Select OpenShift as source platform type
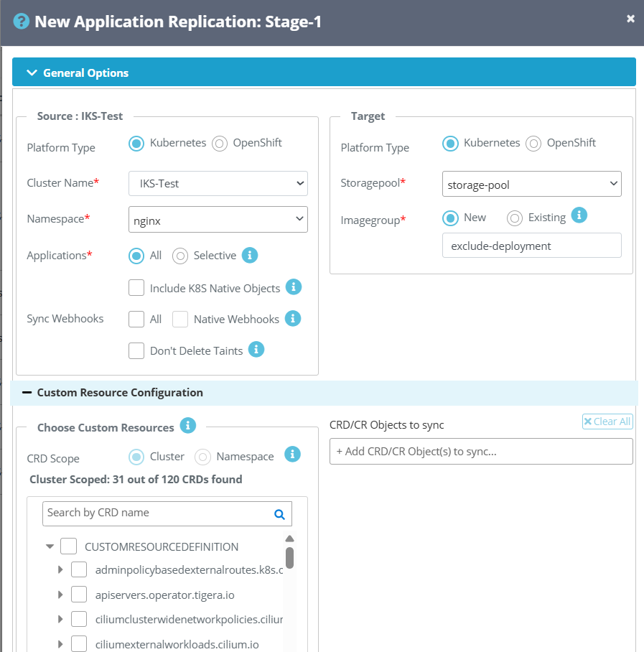 [x=220, y=144]
